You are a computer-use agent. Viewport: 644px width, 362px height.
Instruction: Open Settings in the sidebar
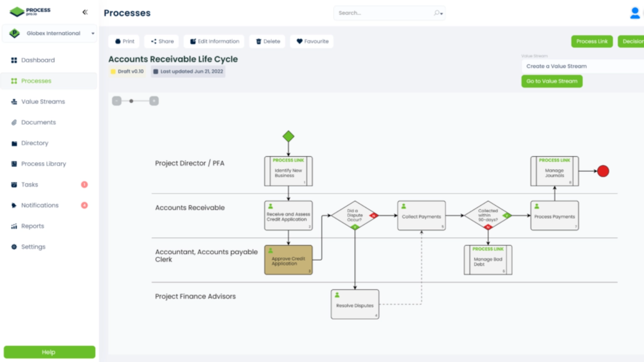tap(49, 247)
